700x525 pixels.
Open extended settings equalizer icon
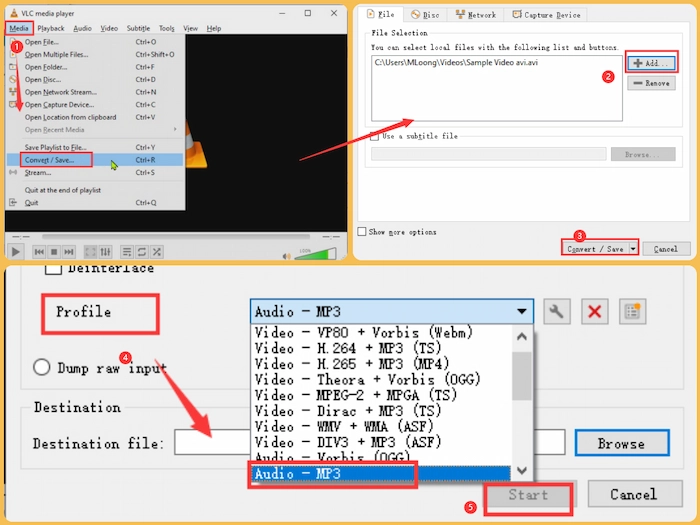[x=105, y=252]
